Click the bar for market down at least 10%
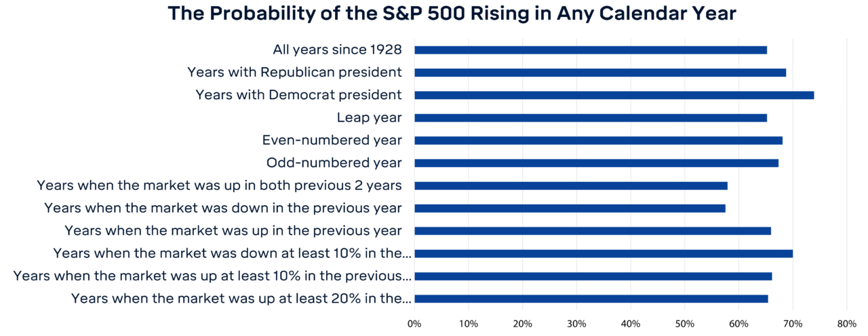Screen dimensions: 868x336 tap(603, 253)
